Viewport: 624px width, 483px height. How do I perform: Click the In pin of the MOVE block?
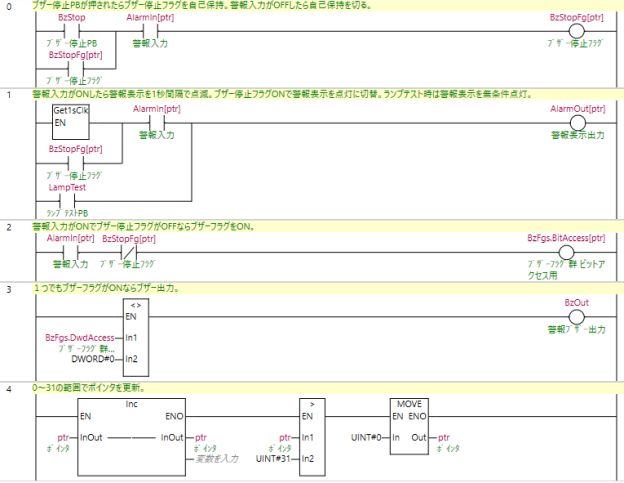click(x=396, y=438)
